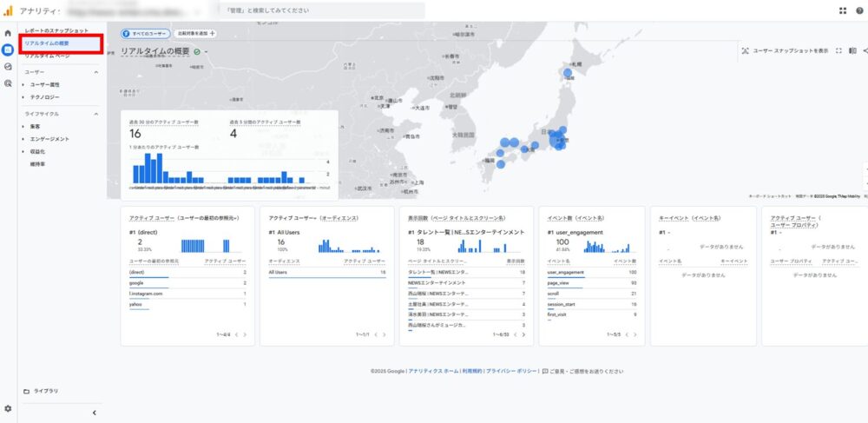Click ユーザー スナップショットを表示 button

[786, 51]
